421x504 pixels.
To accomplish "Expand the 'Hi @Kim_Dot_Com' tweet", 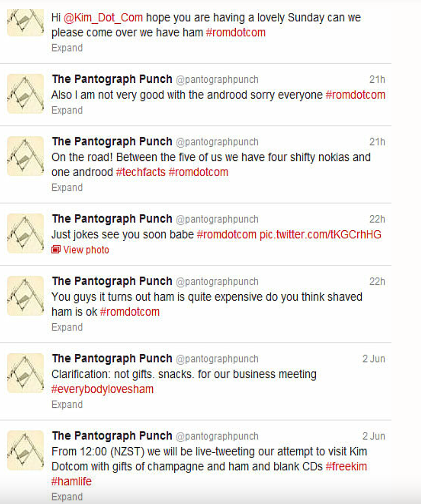I will [x=67, y=48].
